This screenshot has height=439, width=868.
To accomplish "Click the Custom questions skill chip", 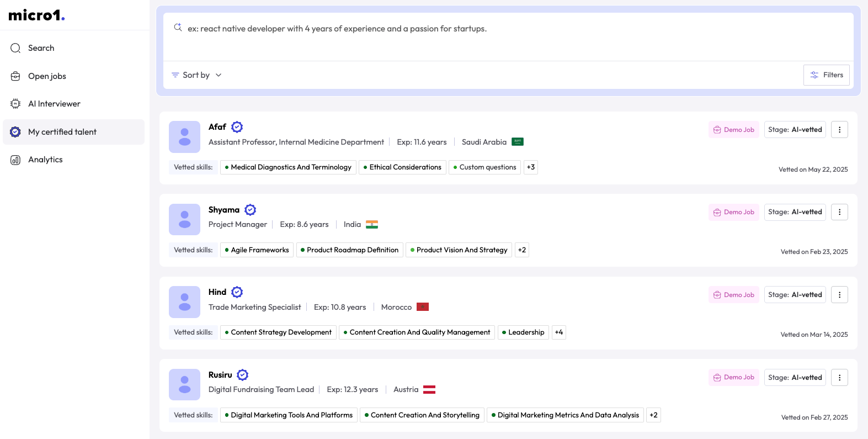I will click(x=485, y=167).
